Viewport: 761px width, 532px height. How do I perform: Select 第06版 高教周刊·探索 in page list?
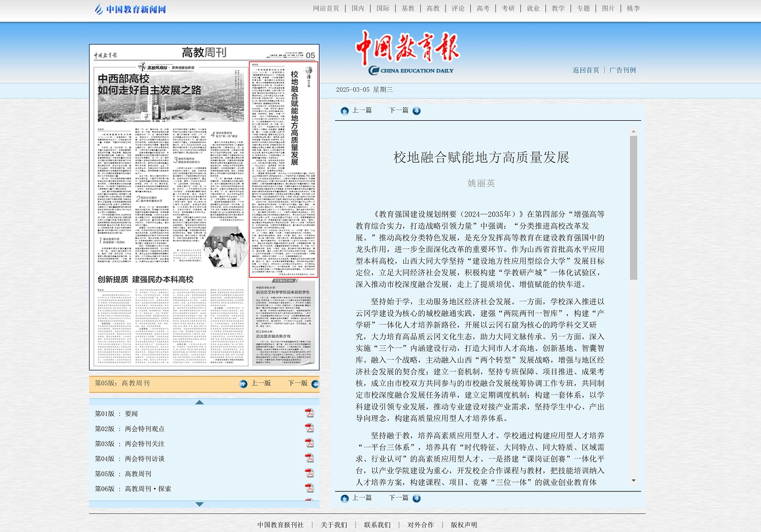[x=133, y=489]
